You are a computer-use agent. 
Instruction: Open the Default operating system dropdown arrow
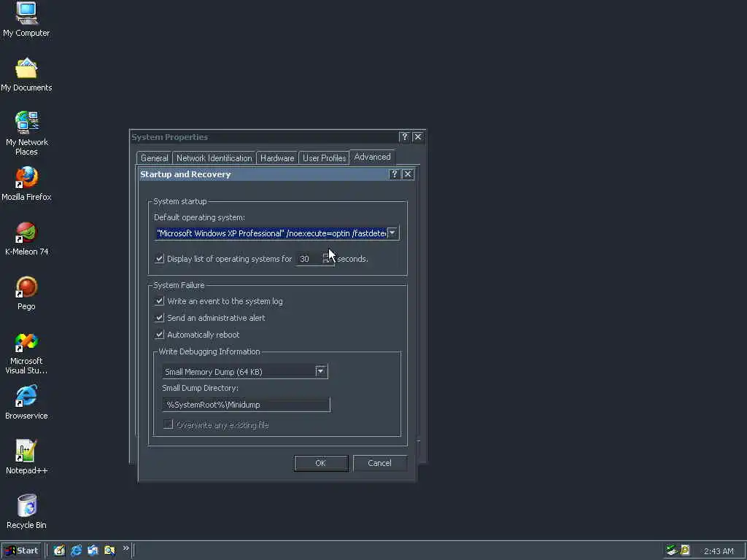pyautogui.click(x=392, y=233)
